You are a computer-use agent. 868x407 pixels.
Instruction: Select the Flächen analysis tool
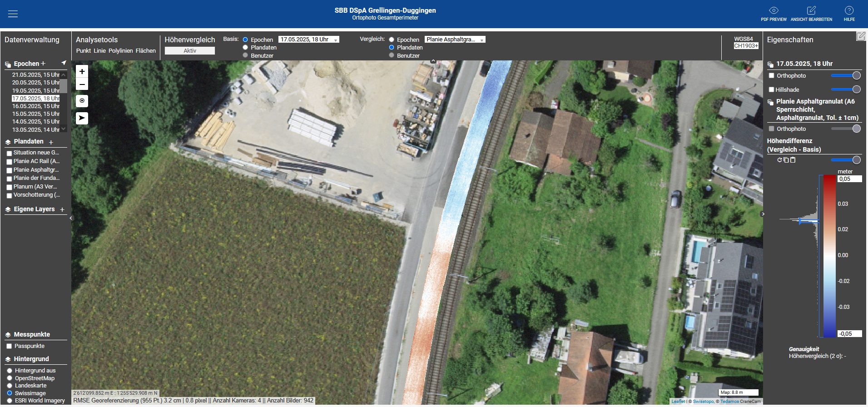click(x=145, y=51)
